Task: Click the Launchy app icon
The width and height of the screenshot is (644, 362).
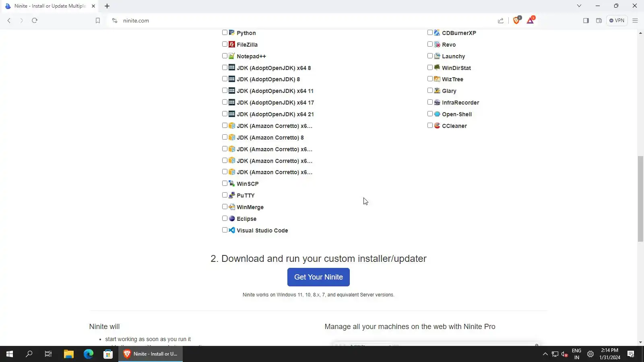Action: point(437,56)
